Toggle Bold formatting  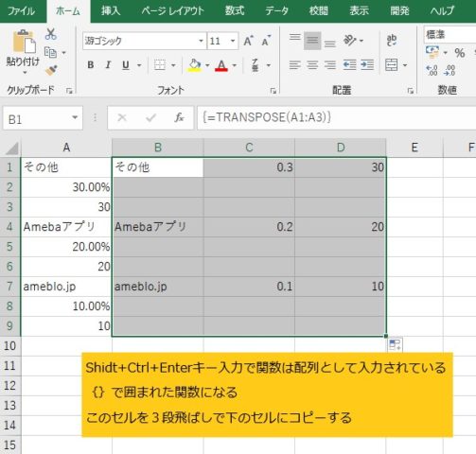click(x=91, y=65)
